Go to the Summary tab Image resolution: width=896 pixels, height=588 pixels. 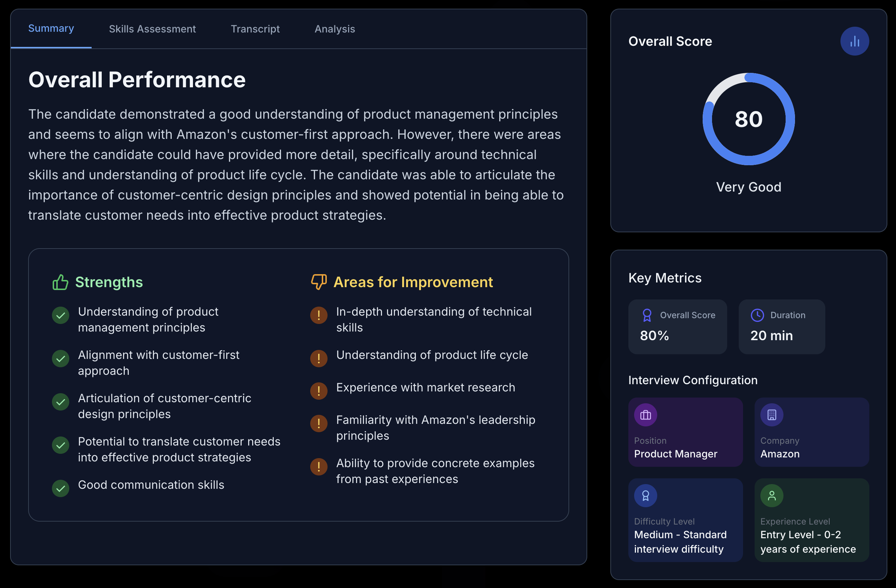click(x=51, y=28)
